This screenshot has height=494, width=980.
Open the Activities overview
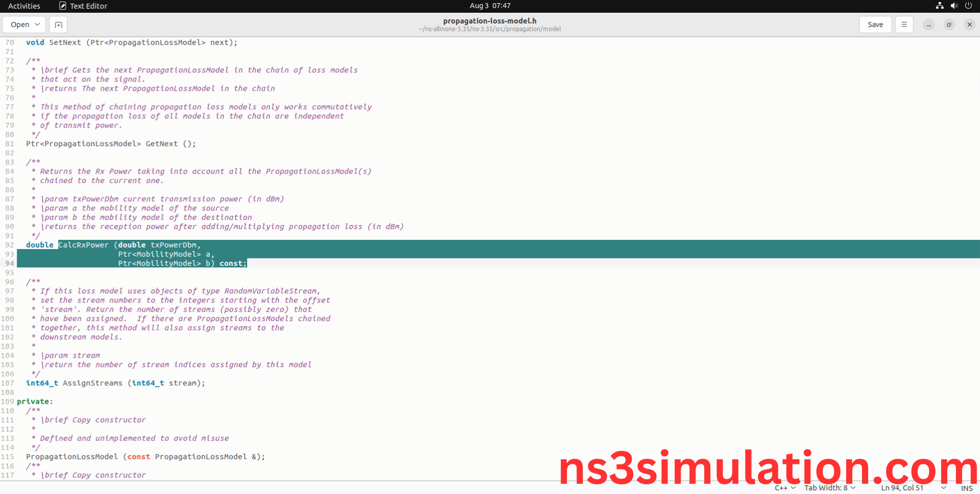[x=23, y=6]
